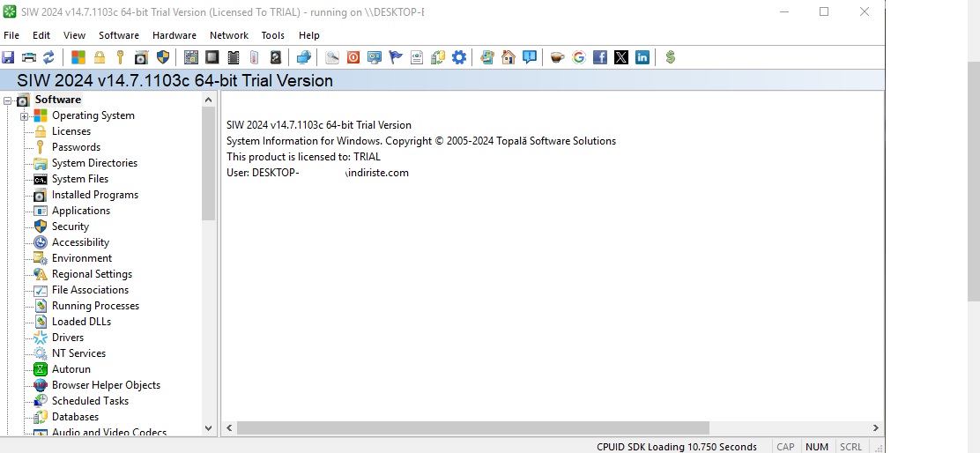The width and height of the screenshot is (980, 453).
Task: Click the blue gear options toolbar icon
Action: coord(459,57)
